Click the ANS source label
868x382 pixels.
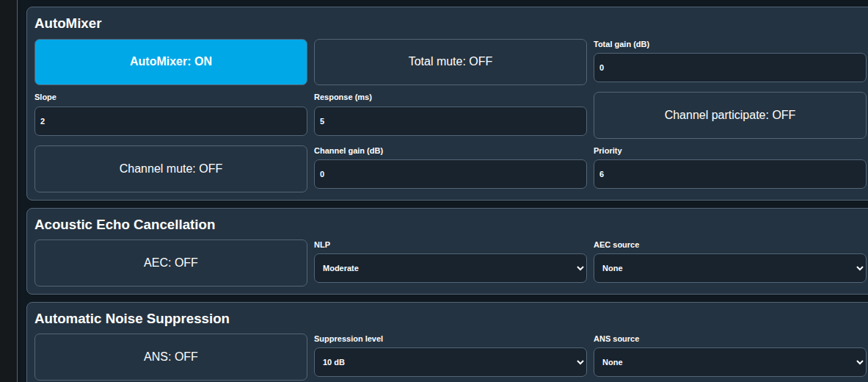tap(616, 339)
